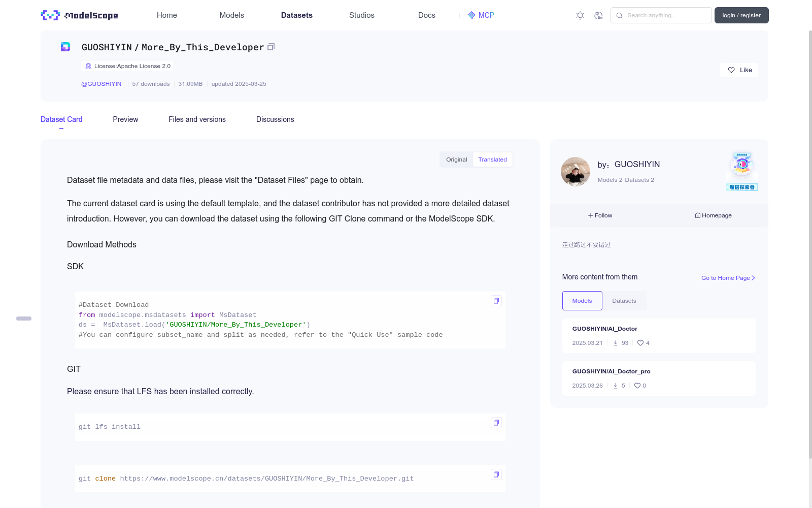Open the Models nav item
Image resolution: width=812 pixels, height=508 pixels.
[x=232, y=15]
